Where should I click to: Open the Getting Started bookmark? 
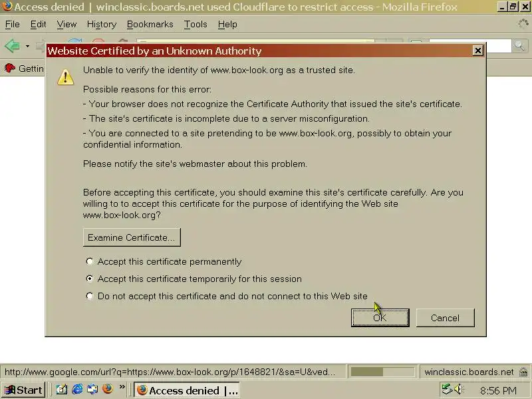pyautogui.click(x=24, y=68)
